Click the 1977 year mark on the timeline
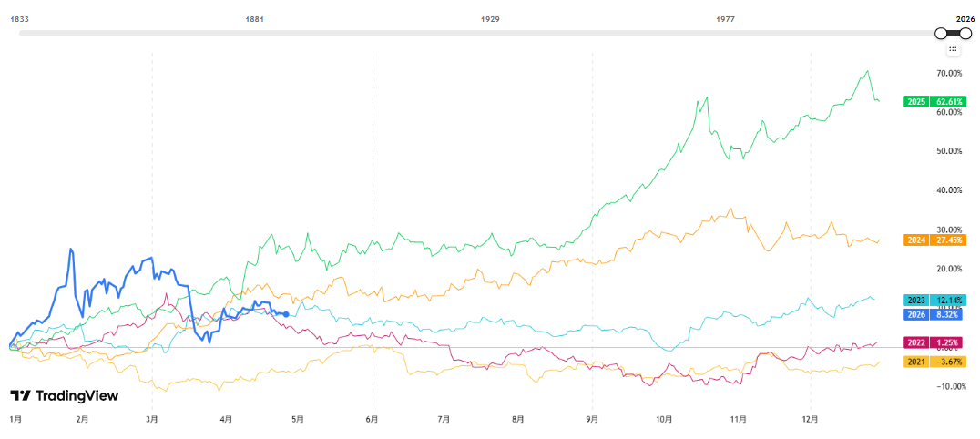Viewport: 980px width, 439px height. (726, 18)
